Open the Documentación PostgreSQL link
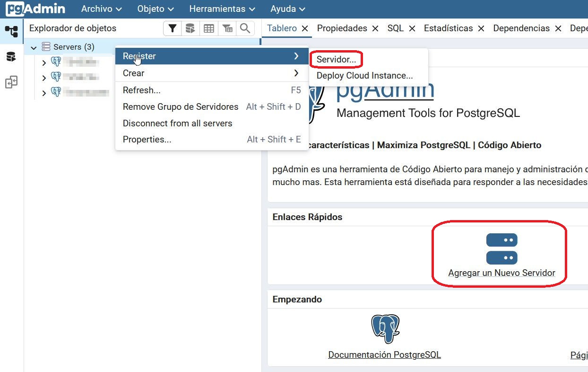Image resolution: width=588 pixels, height=372 pixels. click(x=384, y=355)
